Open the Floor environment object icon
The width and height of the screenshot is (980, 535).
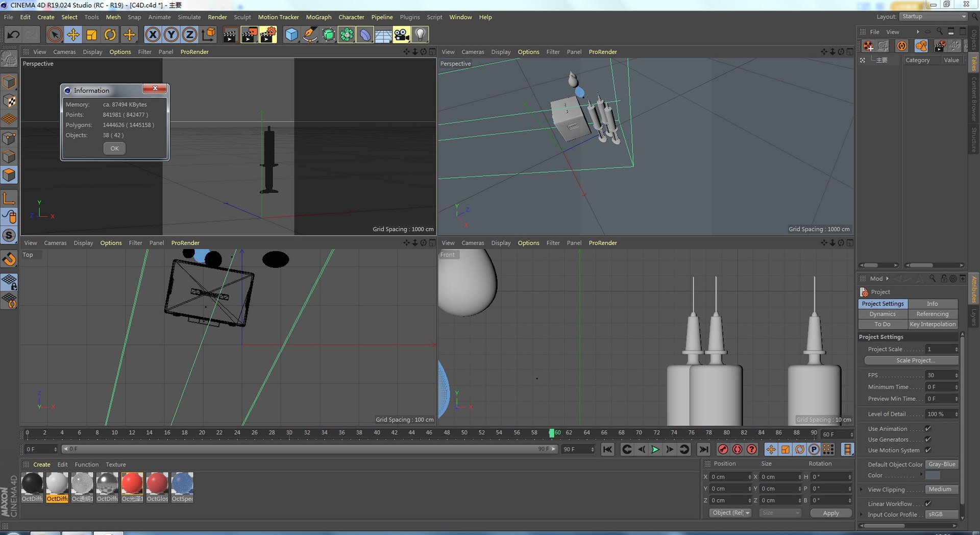tap(383, 35)
